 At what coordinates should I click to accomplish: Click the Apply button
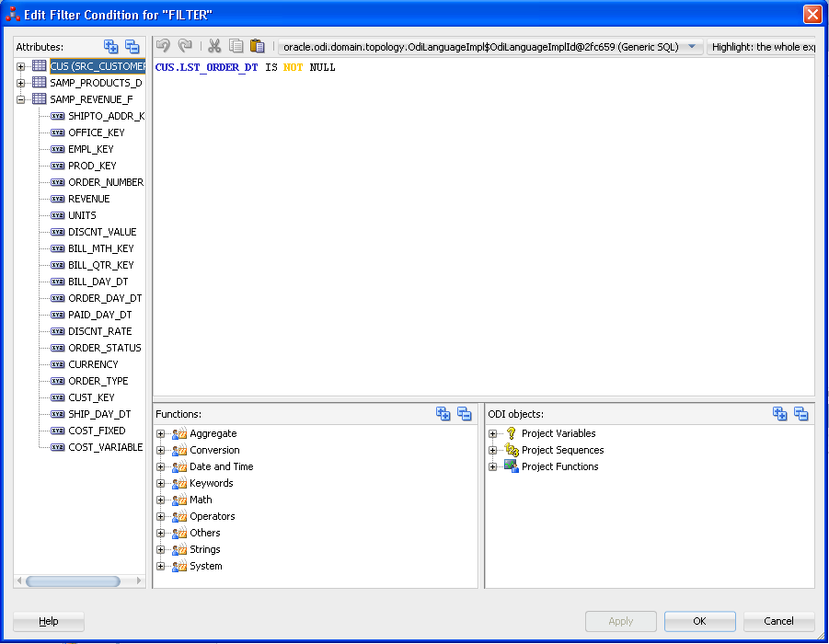(621, 621)
